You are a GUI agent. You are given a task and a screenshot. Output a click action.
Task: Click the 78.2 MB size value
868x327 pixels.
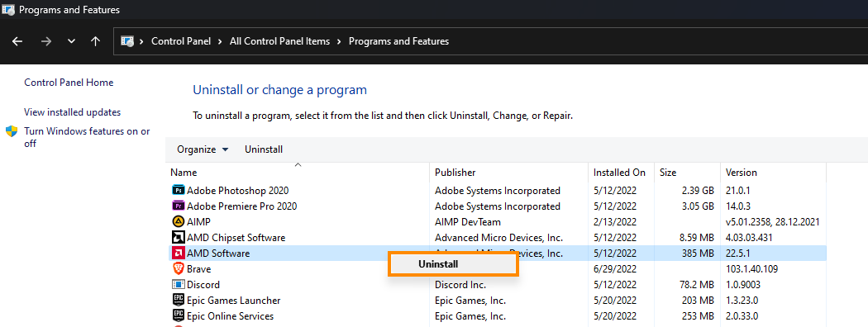(x=696, y=285)
